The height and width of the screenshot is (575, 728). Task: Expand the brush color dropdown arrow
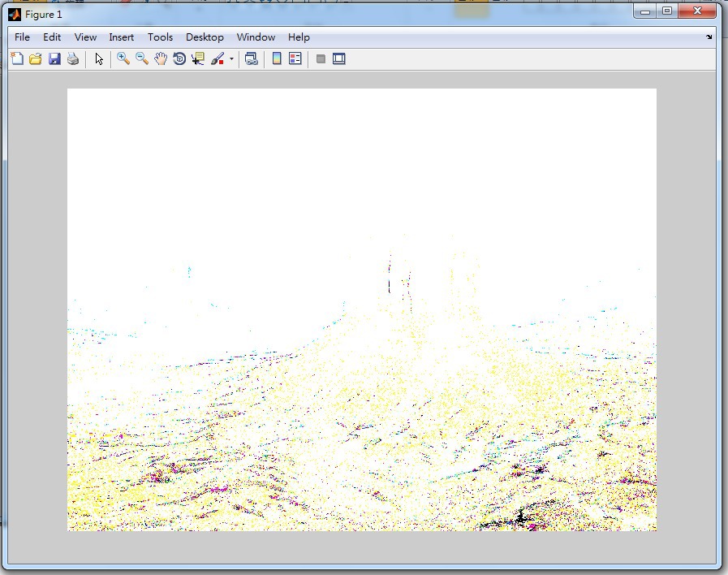click(231, 58)
